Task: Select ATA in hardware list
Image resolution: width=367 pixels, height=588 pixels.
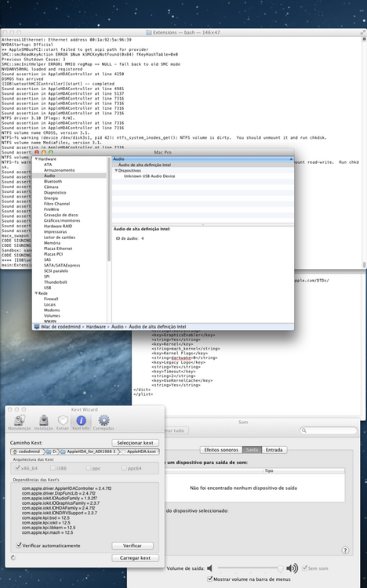Action: [48, 165]
